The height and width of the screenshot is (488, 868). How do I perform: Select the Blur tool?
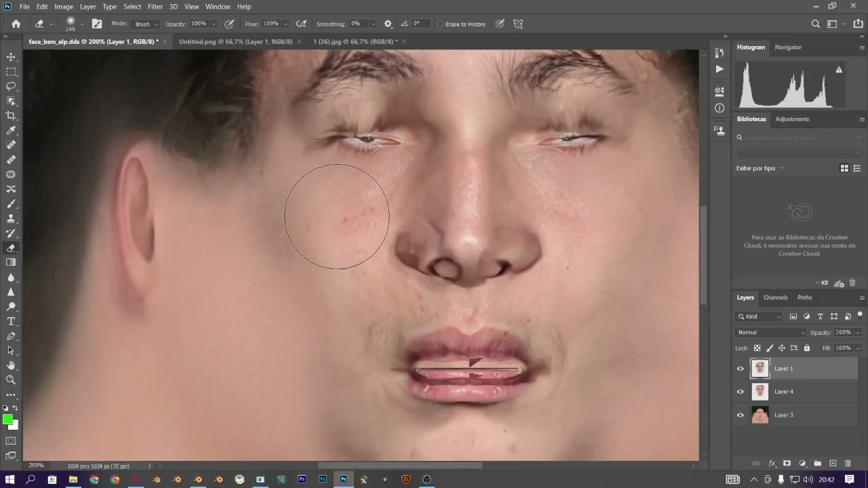click(11, 277)
